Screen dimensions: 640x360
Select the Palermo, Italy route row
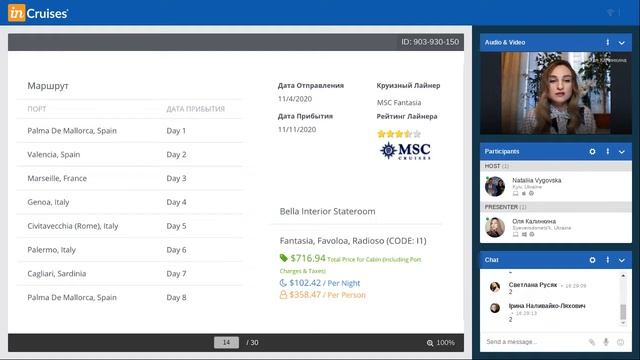130,250
